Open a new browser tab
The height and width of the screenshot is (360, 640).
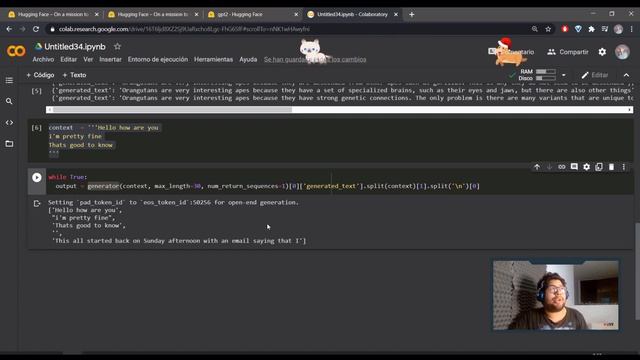[x=411, y=14]
